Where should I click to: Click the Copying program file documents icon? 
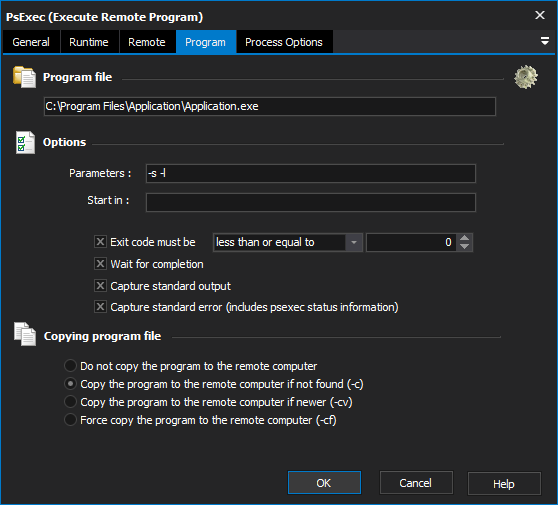[x=25, y=334]
